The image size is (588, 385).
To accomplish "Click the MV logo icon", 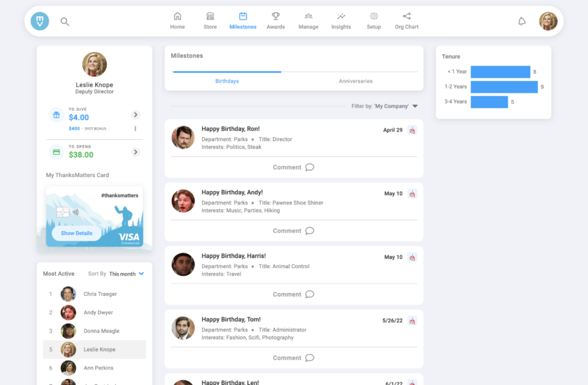I will pyautogui.click(x=40, y=22).
